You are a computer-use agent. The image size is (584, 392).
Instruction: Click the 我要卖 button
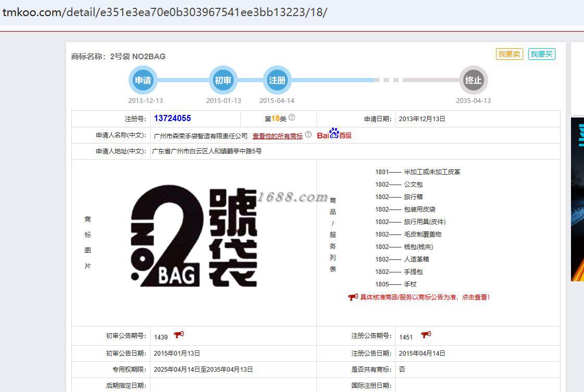click(509, 54)
